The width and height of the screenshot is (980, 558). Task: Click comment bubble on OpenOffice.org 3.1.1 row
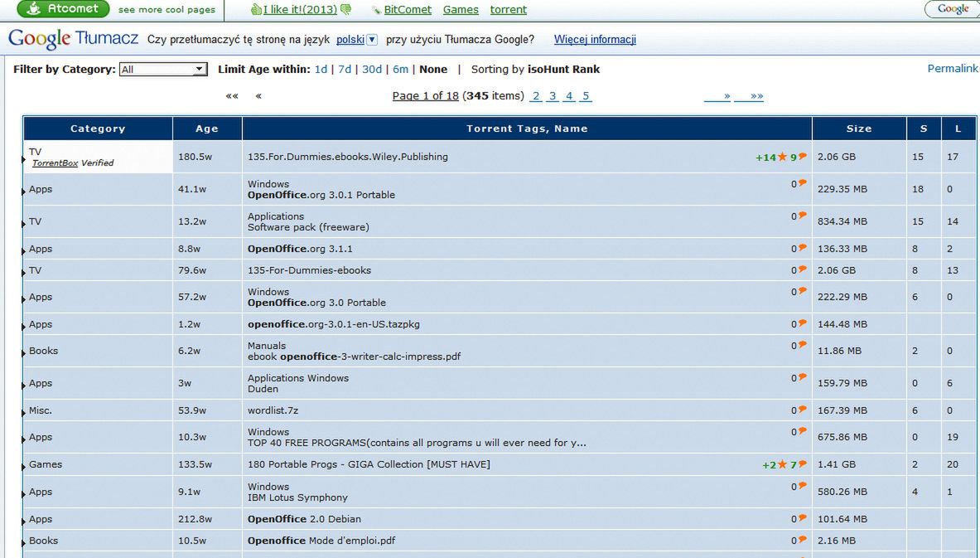(x=803, y=248)
